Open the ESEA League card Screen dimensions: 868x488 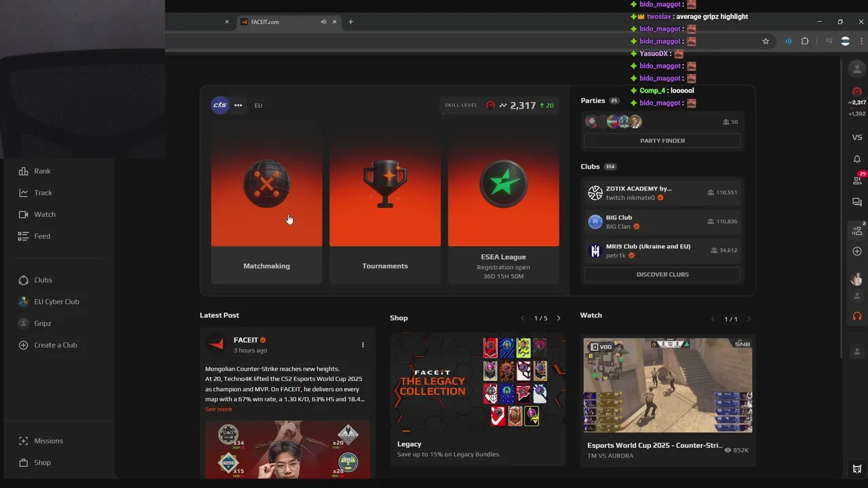503,203
